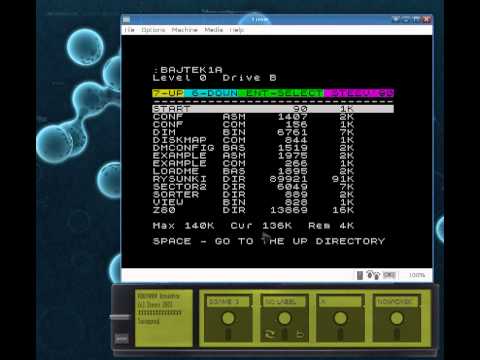Select the SECTOR2 DIR directory row
480x360 pixels.
pos(253,187)
